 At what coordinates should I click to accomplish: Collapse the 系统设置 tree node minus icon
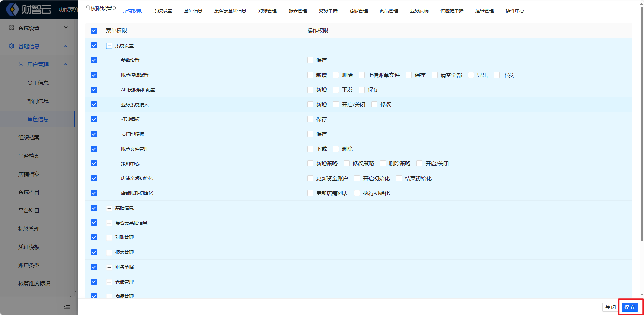[109, 46]
